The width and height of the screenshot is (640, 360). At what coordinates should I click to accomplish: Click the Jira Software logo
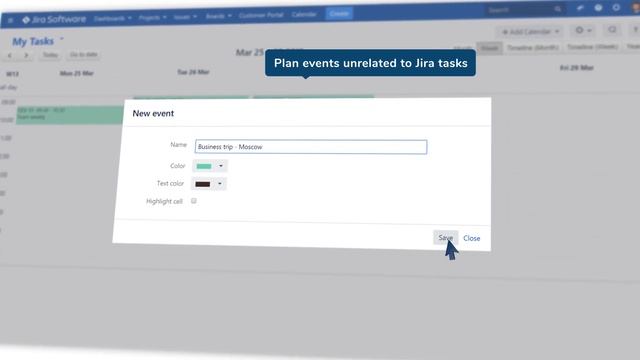click(54, 20)
